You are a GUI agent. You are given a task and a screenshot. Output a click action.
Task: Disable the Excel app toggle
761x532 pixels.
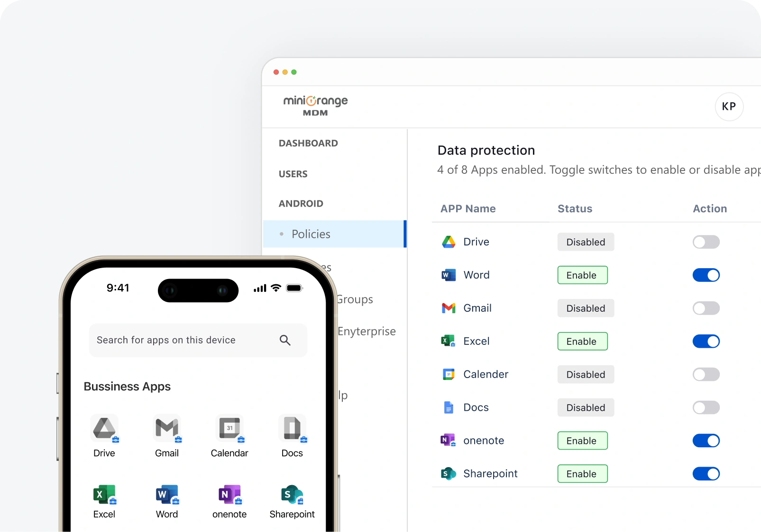click(706, 341)
